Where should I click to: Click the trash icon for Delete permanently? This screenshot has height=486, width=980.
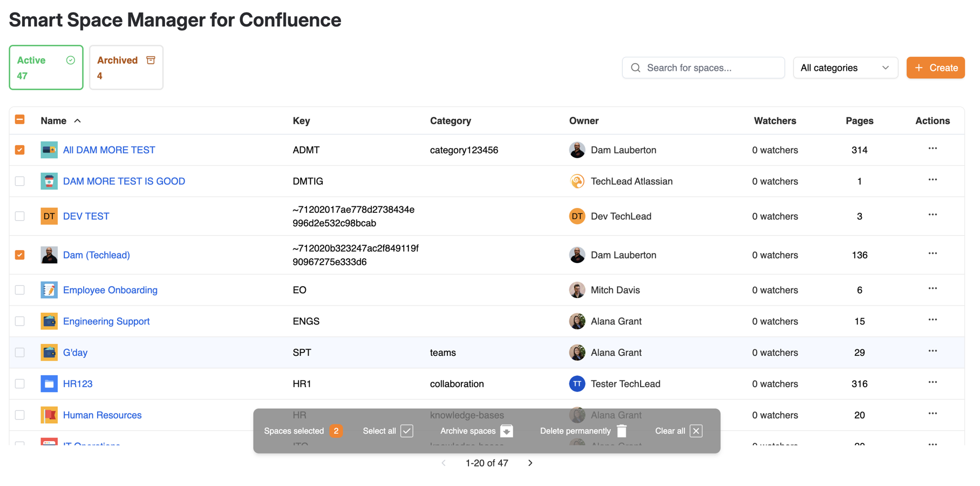click(622, 431)
